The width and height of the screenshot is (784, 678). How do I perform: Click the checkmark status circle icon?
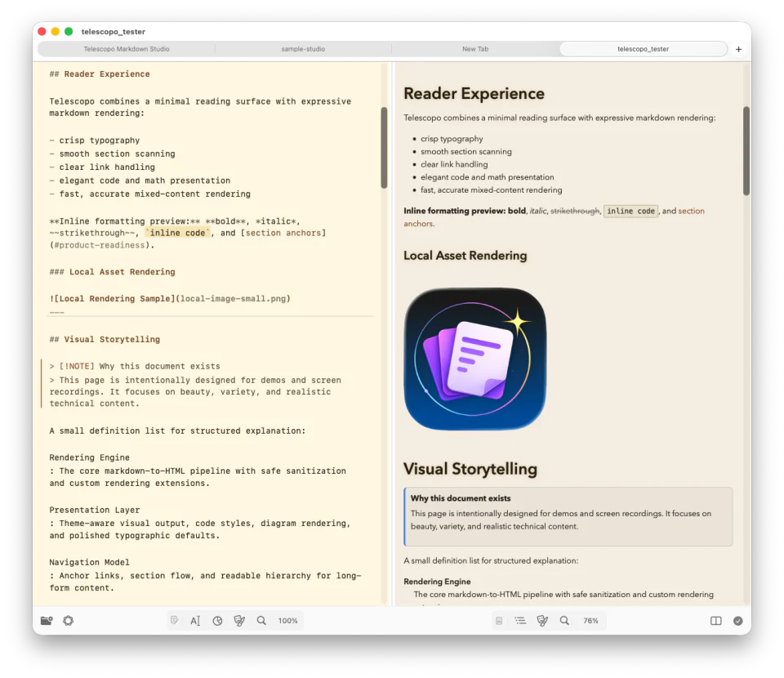(738, 621)
